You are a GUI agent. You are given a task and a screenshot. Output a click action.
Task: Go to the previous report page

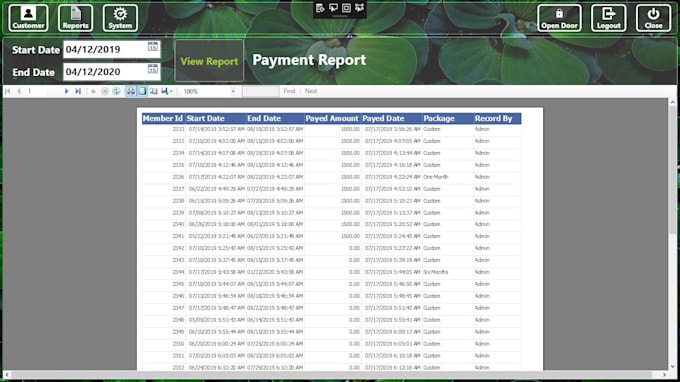[x=19, y=91]
